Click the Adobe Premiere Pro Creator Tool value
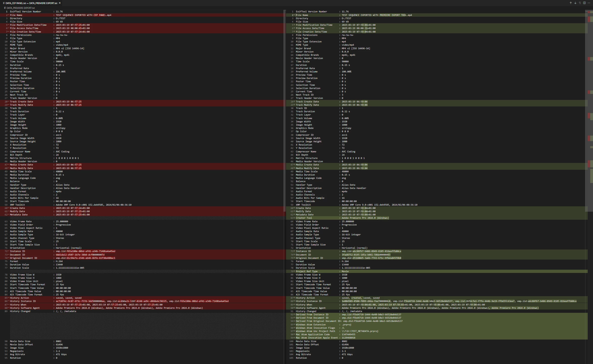 coord(365,218)
